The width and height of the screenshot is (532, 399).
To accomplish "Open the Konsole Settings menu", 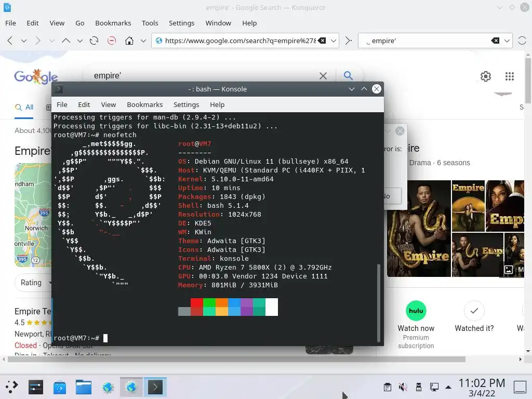I will (187, 104).
